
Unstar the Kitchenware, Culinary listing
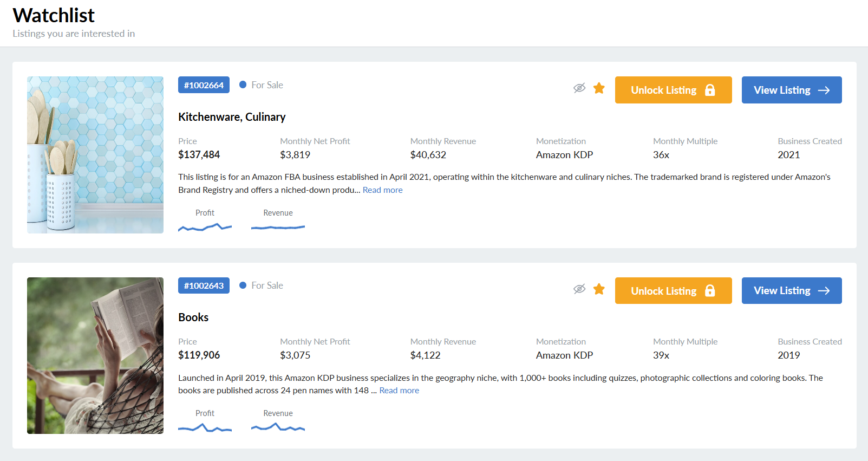point(599,88)
